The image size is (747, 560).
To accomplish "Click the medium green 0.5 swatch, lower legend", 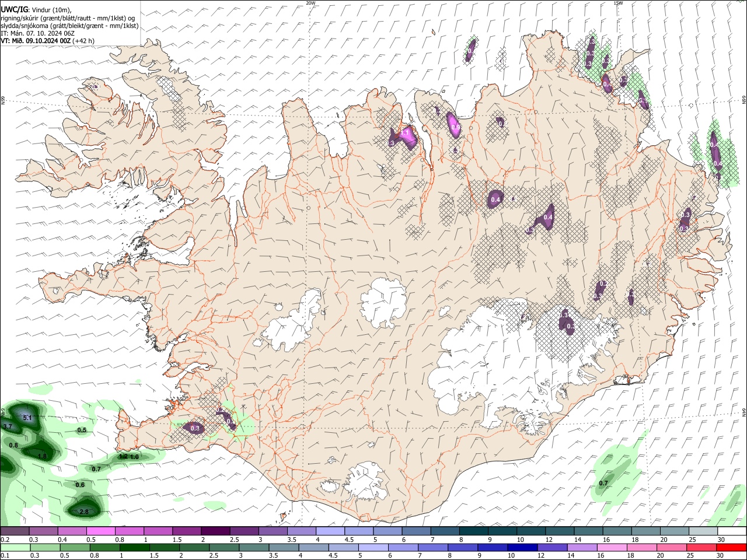I will point(75,548).
